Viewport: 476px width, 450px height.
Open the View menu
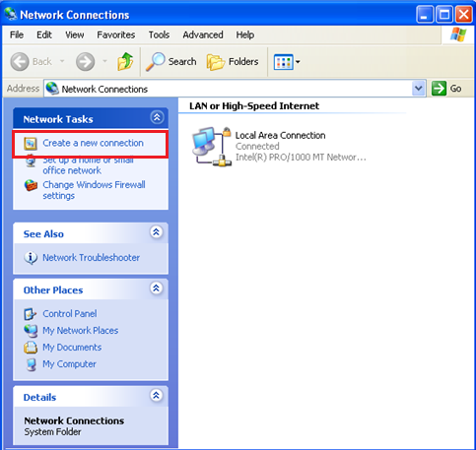pos(75,34)
